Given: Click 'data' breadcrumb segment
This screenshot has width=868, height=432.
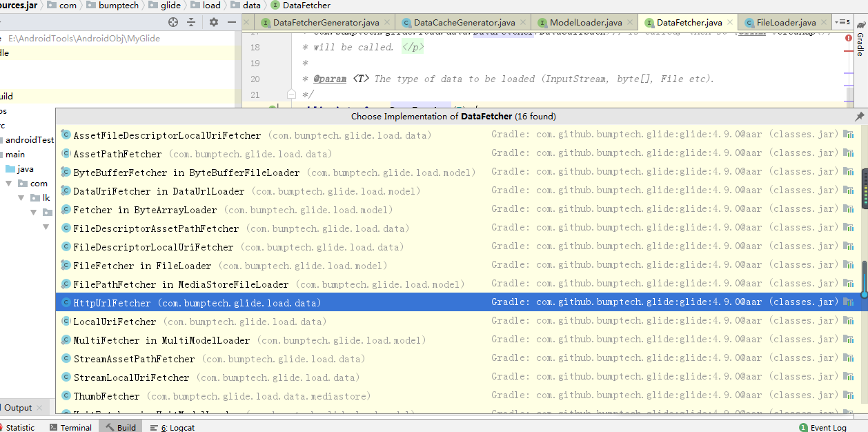Looking at the screenshot, I should point(252,6).
